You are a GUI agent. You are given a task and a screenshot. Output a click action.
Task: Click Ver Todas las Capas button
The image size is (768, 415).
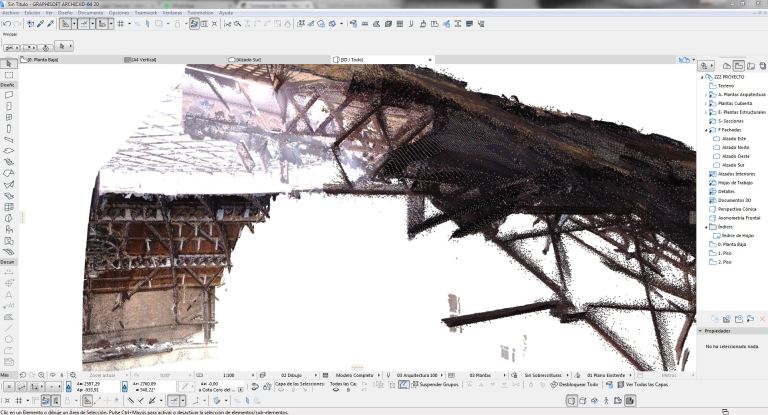pyautogui.click(x=643, y=384)
